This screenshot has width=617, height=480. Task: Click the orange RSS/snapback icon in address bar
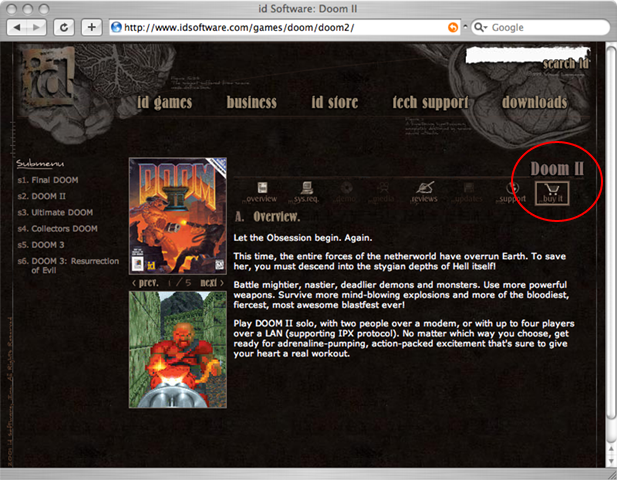453,27
